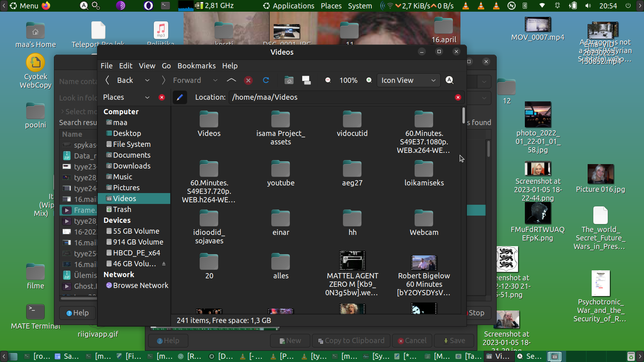Click the search icon in the toolbar

coord(450,80)
